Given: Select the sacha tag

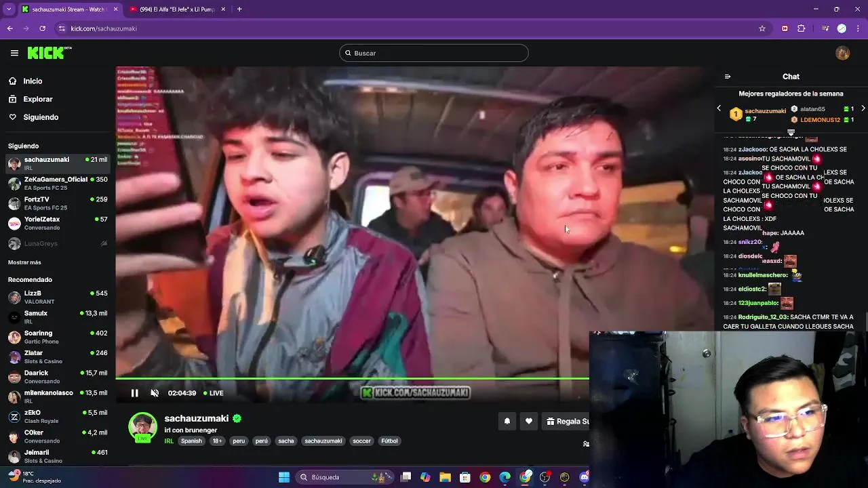Looking at the screenshot, I should 286,441.
